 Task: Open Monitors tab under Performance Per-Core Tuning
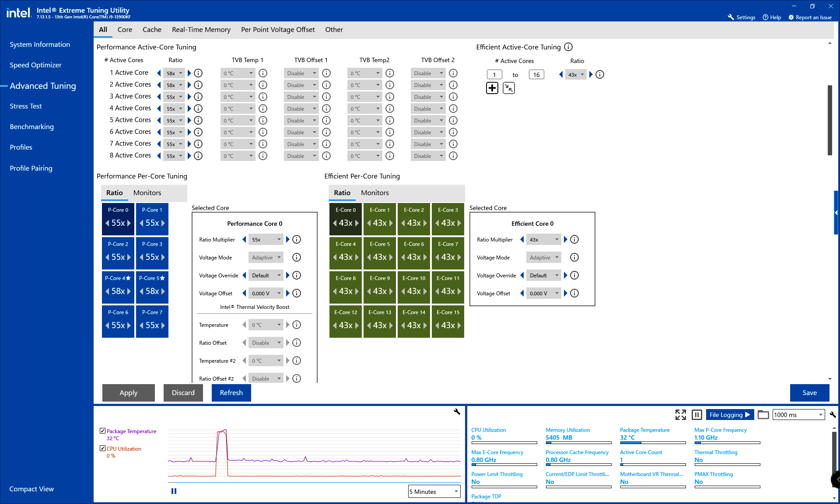pyautogui.click(x=147, y=192)
